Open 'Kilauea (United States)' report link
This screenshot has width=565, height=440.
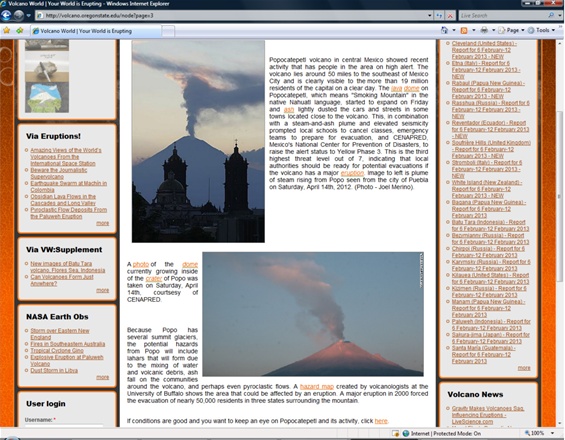click(x=490, y=279)
